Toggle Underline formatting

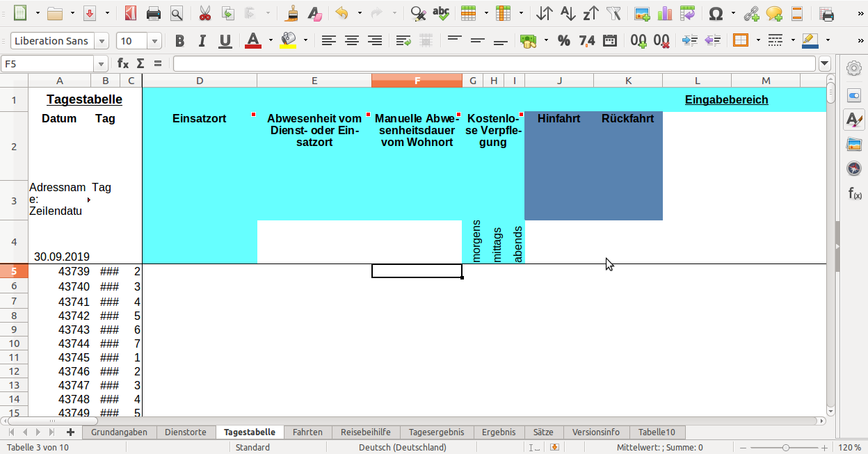click(x=225, y=41)
